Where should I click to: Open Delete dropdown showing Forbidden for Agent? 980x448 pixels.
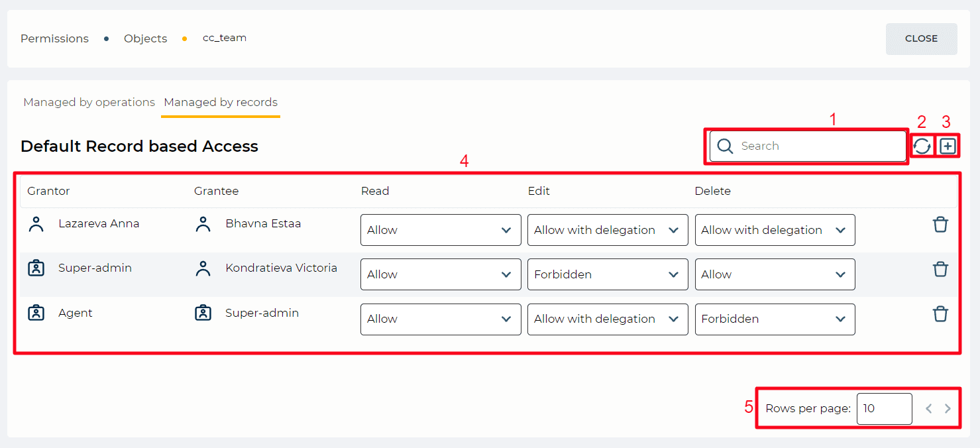pyautogui.click(x=775, y=319)
